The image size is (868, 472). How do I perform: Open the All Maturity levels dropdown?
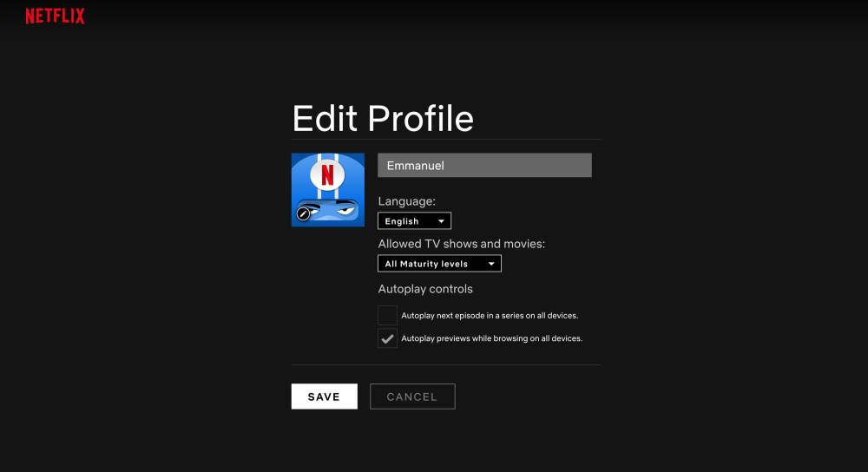(x=439, y=264)
